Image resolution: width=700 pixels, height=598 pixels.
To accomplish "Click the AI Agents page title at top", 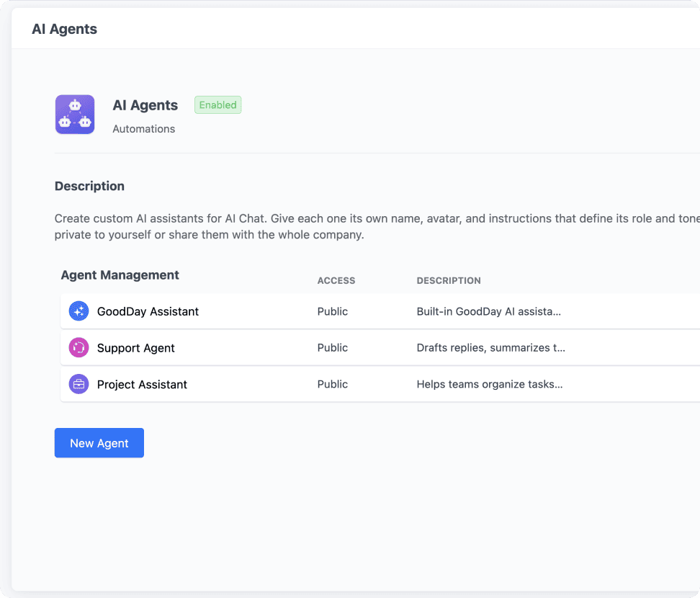I will [x=64, y=29].
